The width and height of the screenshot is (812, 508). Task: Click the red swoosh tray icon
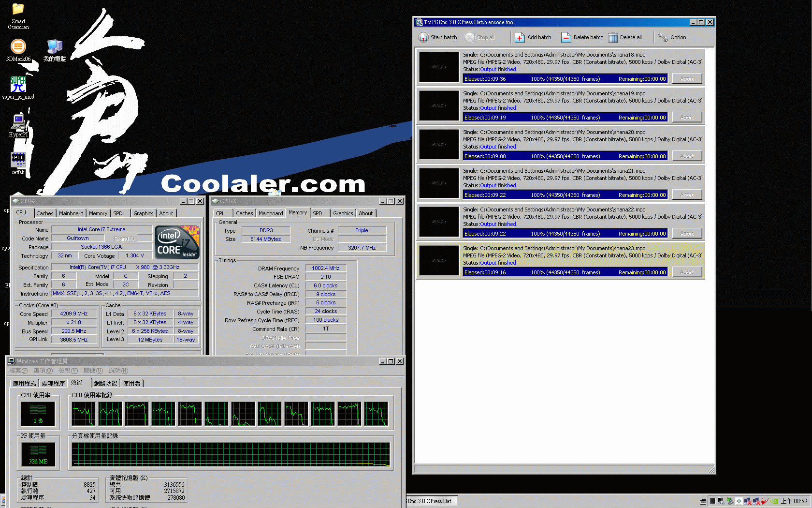765,501
